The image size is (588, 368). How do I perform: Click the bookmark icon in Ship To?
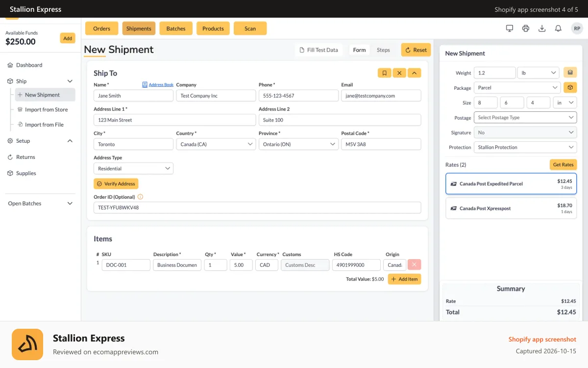(x=385, y=73)
